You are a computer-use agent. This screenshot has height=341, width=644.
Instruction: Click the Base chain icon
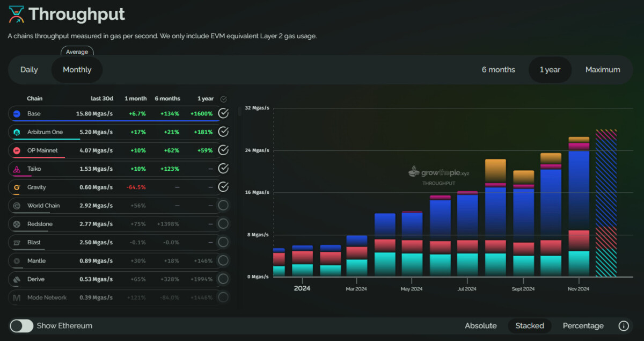pyautogui.click(x=17, y=114)
